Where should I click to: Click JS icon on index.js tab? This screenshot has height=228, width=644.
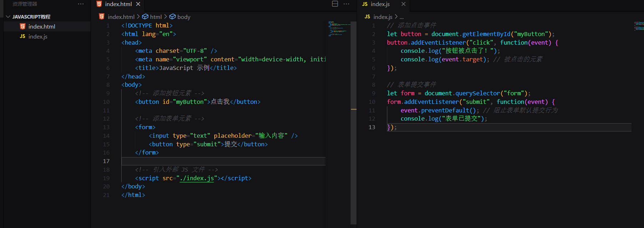tap(365, 4)
